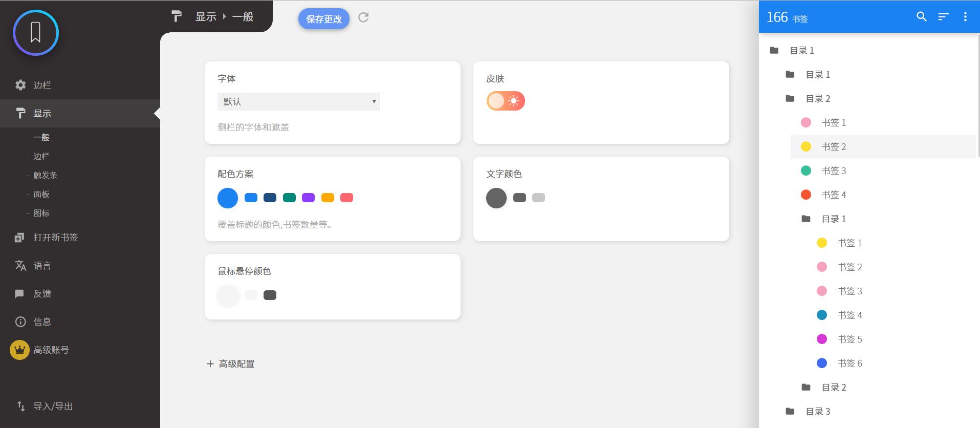Choose the purple 配色方案 swatch

[308, 198]
